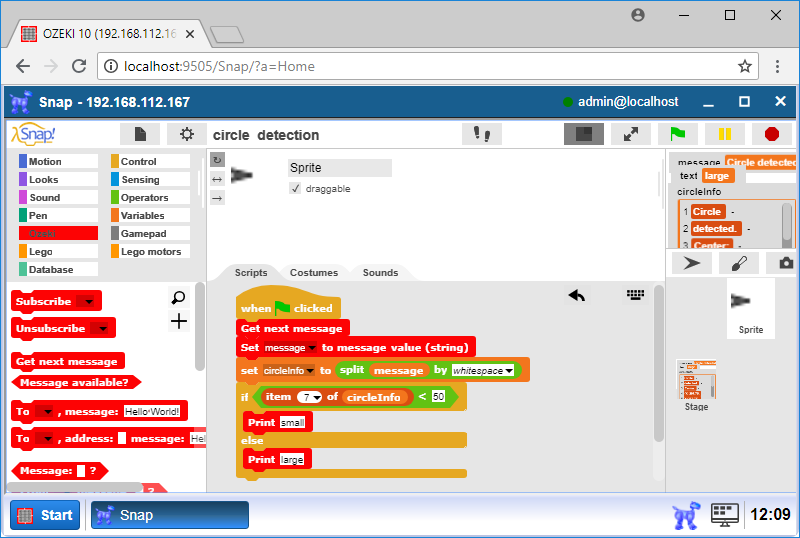800x538 pixels.
Task: Open the Start menu button
Action: tap(45, 515)
